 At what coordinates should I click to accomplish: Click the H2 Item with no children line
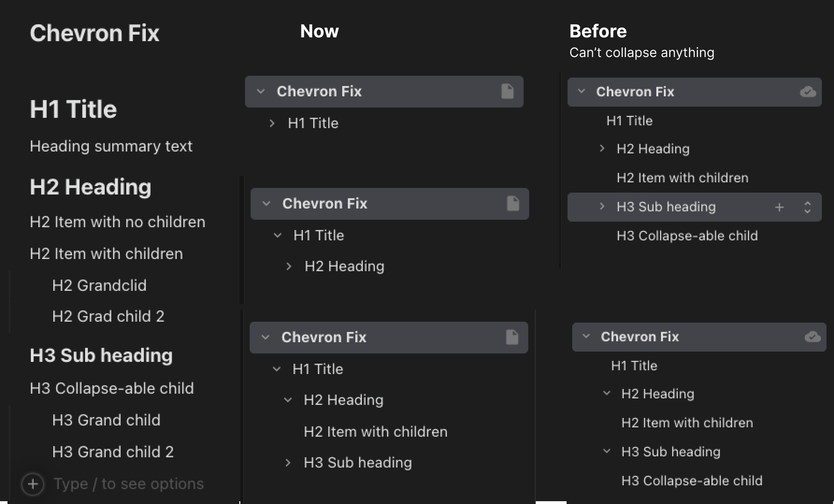pyautogui.click(x=117, y=222)
